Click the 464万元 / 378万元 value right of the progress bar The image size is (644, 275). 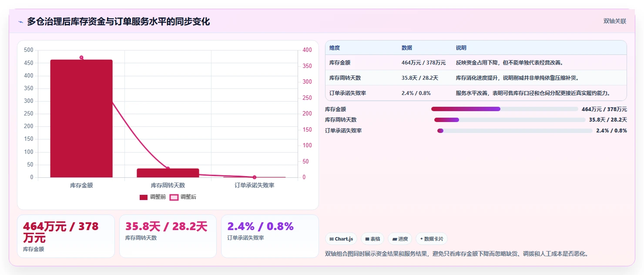(604, 109)
